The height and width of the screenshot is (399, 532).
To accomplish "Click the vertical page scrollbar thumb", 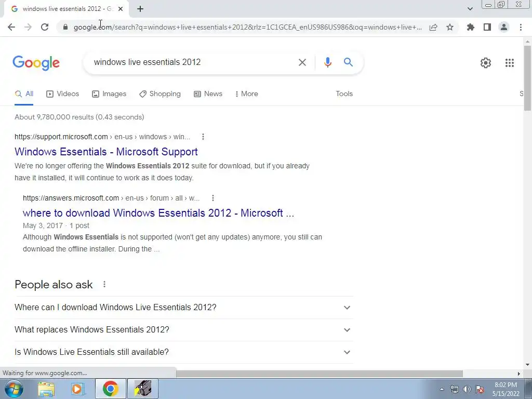I will coord(527,78).
